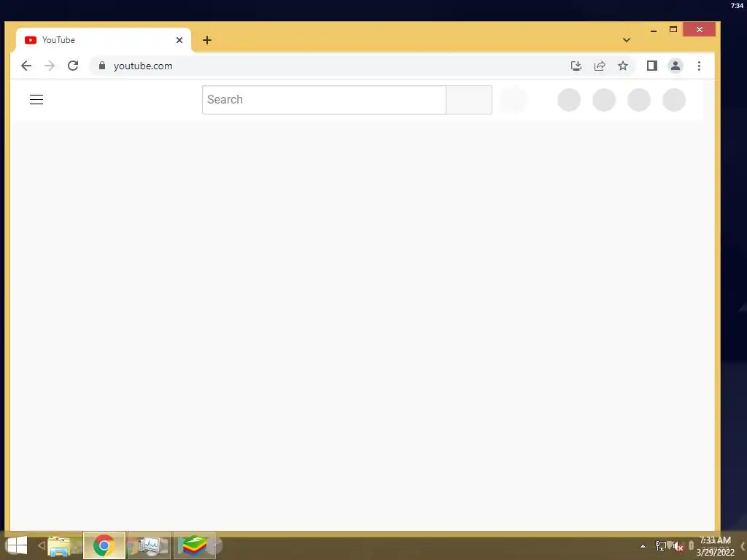The image size is (747, 560).
Task: Bookmark this tab with the star icon
Action: coord(623,66)
